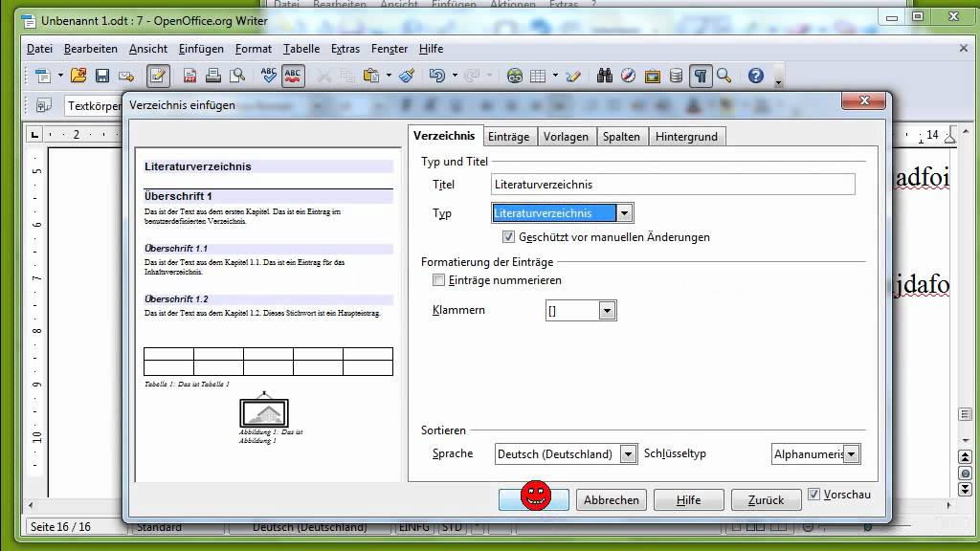The image size is (980, 551).
Task: Enable Einträge nummerieren checkbox
Action: 438,280
